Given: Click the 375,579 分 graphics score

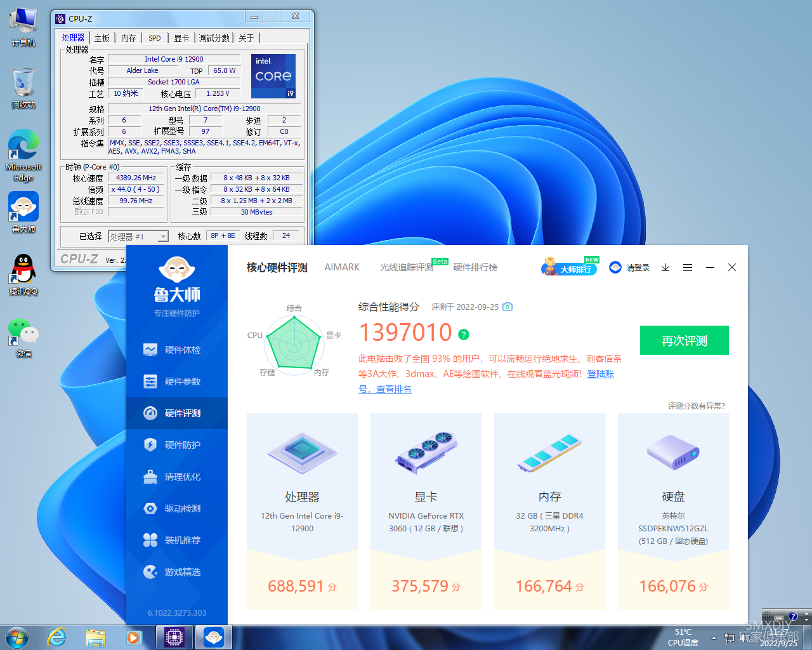Looking at the screenshot, I should coord(426,586).
